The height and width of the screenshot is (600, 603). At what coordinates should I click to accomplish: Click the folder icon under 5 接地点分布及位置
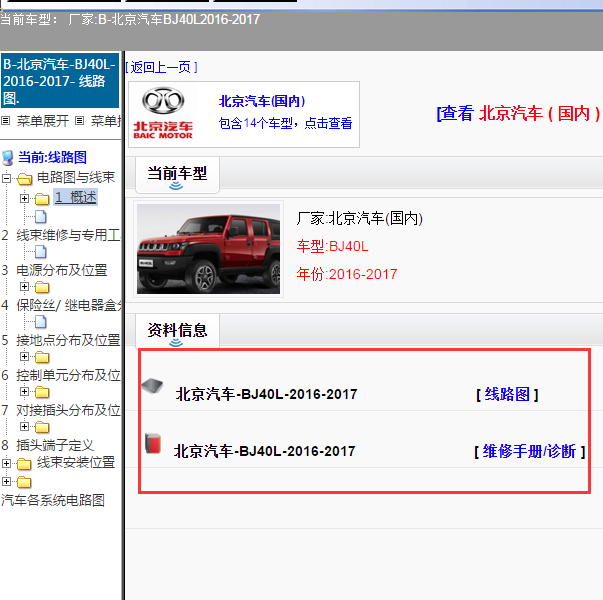point(42,357)
